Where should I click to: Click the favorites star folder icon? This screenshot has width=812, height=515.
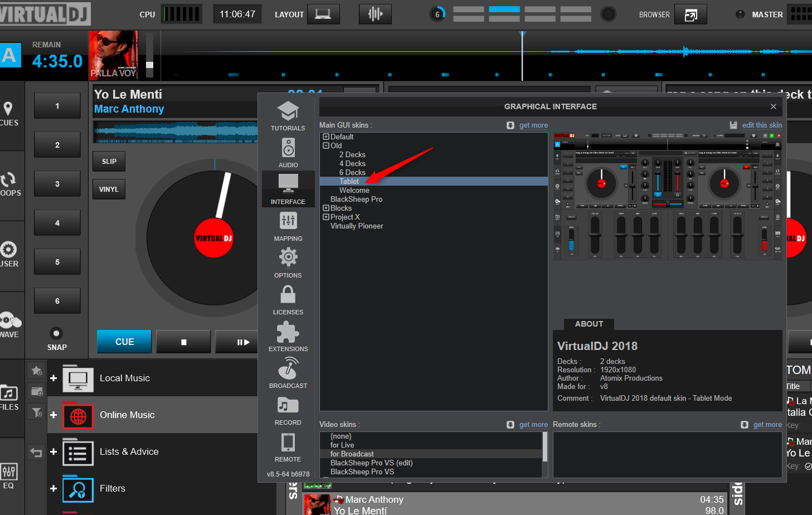tap(37, 371)
